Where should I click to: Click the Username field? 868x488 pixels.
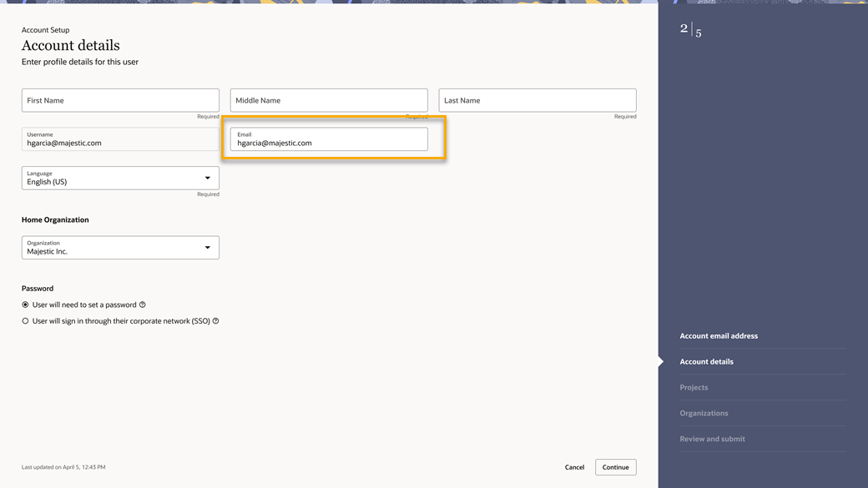(x=120, y=139)
